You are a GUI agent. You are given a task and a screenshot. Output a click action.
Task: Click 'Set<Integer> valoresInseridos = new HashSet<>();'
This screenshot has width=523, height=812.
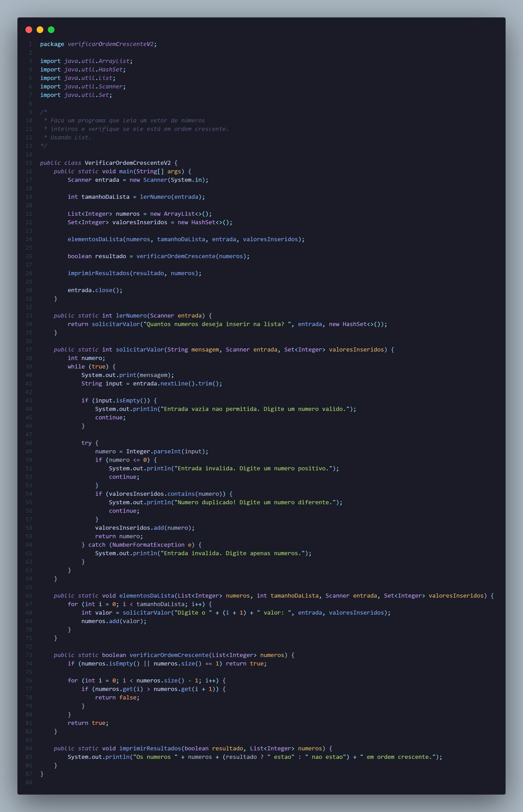point(150,222)
